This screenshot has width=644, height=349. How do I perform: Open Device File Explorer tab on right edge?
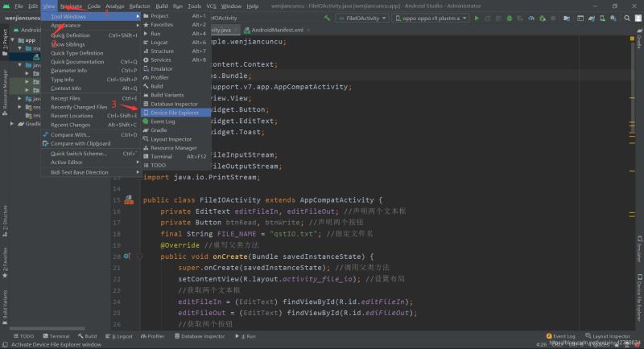pos(639,298)
